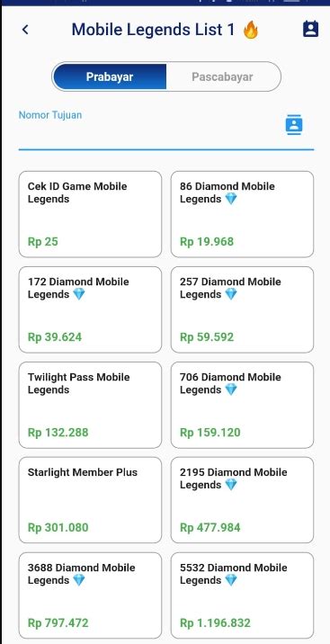Select Cek ID Game Mobile Legends
330x644 pixels.
[x=90, y=214]
